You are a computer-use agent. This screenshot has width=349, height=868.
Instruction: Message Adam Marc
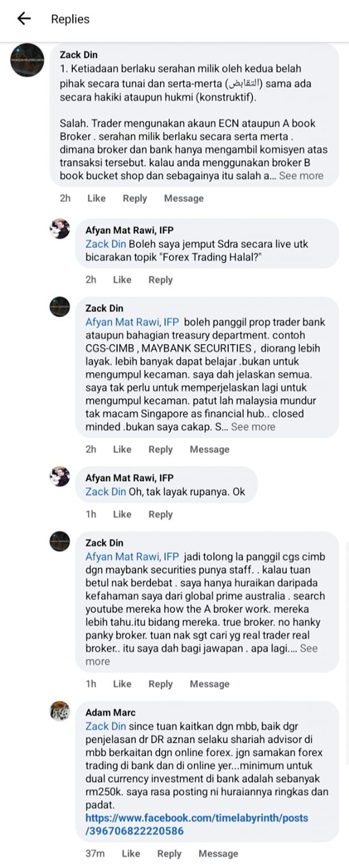coord(218,854)
